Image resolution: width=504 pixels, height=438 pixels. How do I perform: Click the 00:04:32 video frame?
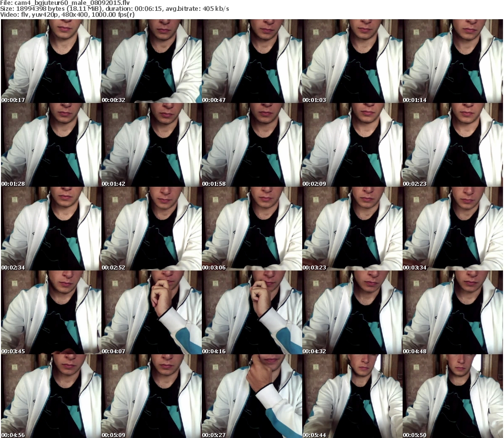pyautogui.click(x=352, y=312)
